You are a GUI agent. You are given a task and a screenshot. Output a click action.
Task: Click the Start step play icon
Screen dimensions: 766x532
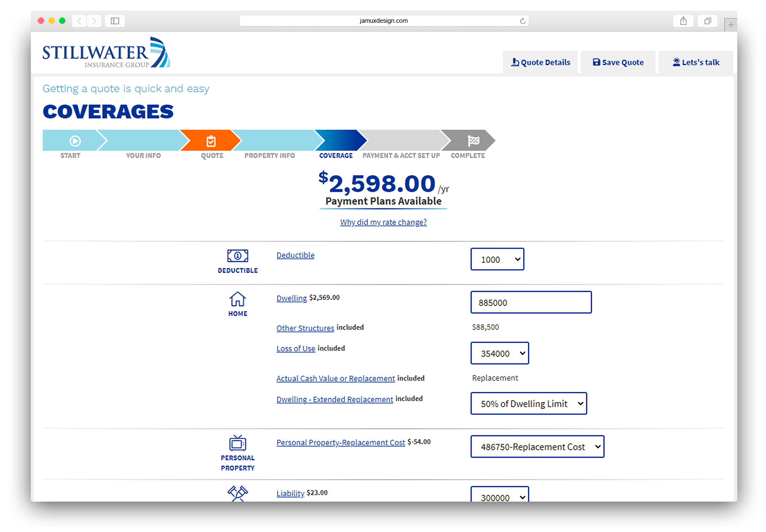(75, 141)
